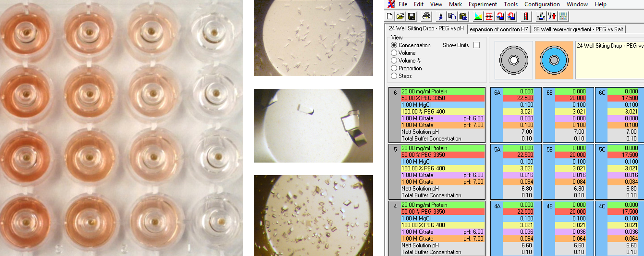Click the '5A' well label
Image resolution: width=644 pixels, height=256 pixels.
(497, 150)
